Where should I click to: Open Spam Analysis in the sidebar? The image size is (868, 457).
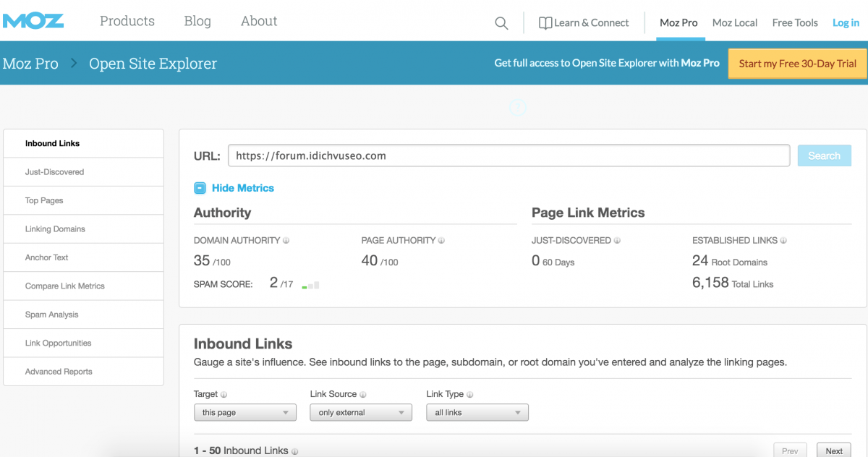click(x=83, y=315)
